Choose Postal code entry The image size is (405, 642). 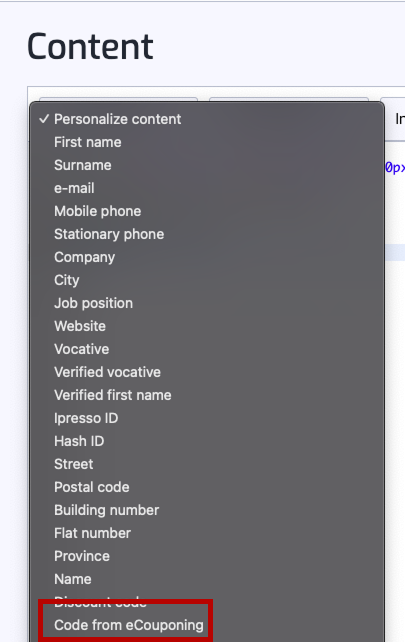point(207,487)
